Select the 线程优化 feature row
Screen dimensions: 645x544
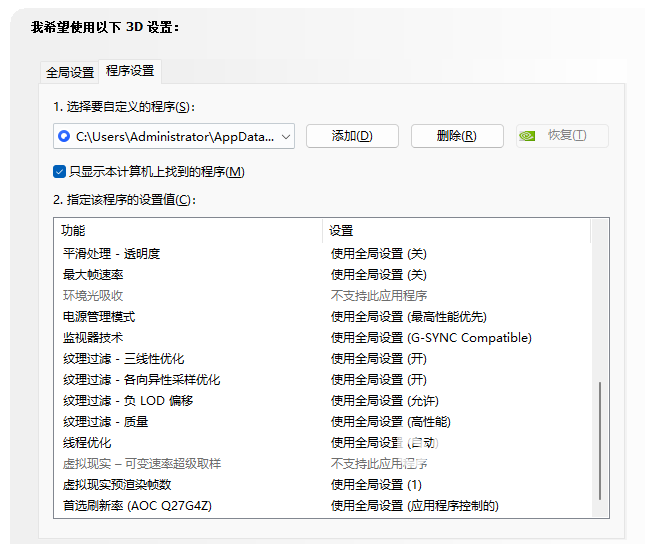pos(87,443)
